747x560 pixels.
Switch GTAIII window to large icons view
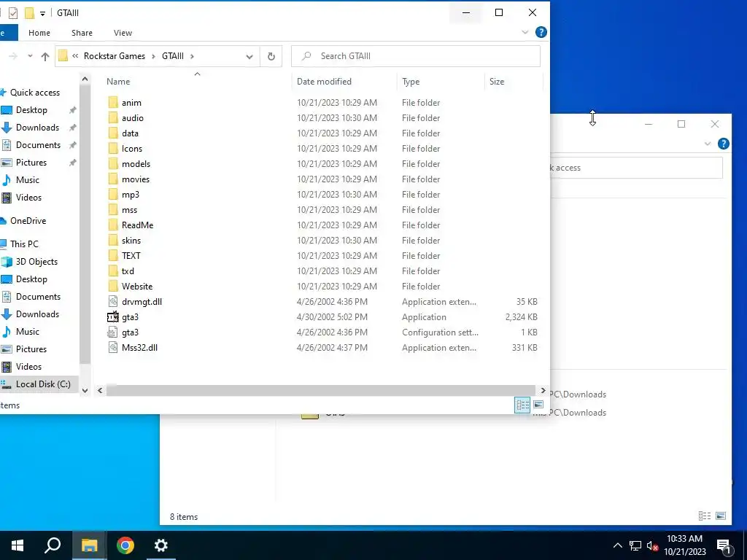pyautogui.click(x=538, y=405)
